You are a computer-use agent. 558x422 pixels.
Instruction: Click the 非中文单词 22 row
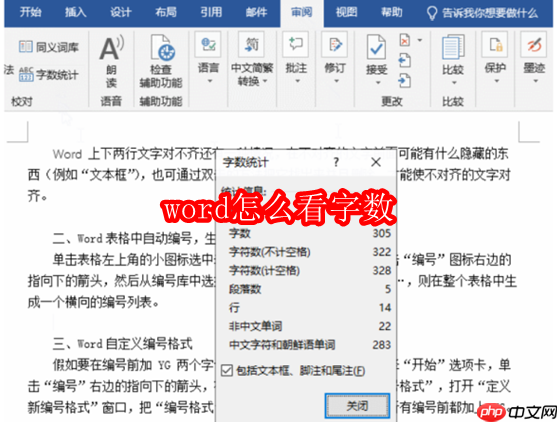310,326
